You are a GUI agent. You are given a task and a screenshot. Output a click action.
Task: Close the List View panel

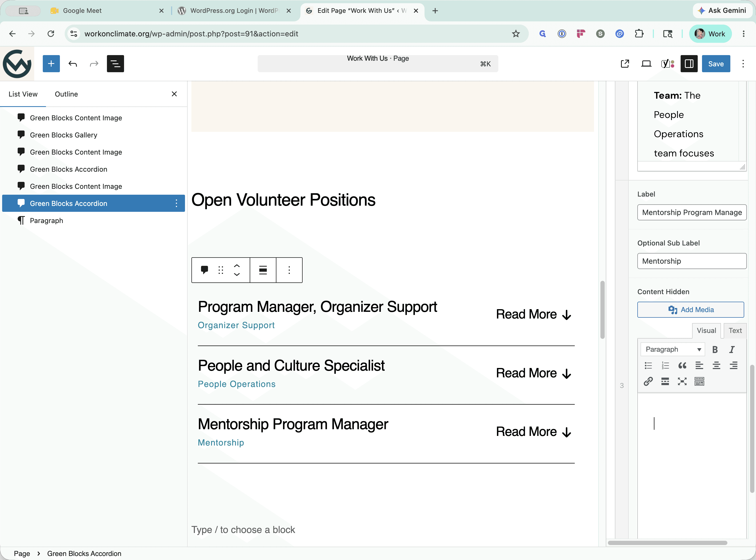(x=174, y=94)
